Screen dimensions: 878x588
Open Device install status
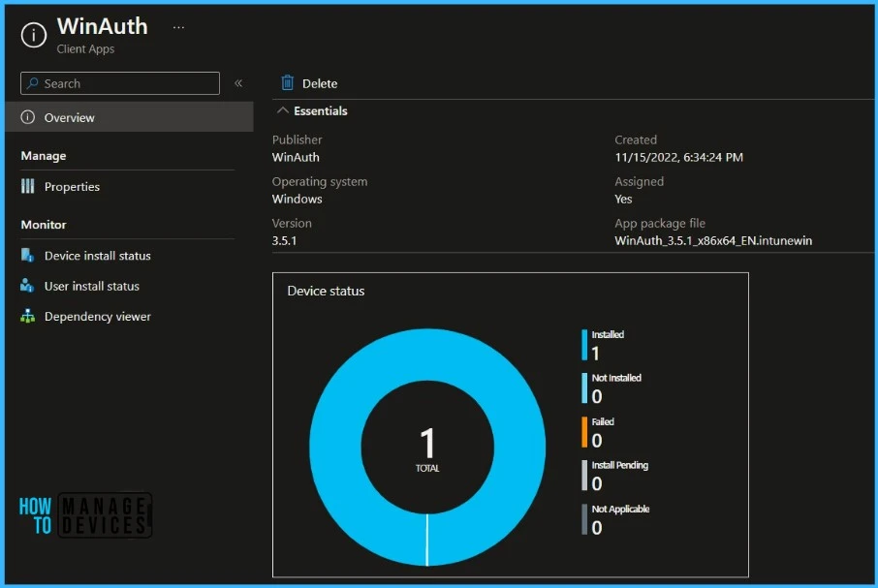98,256
